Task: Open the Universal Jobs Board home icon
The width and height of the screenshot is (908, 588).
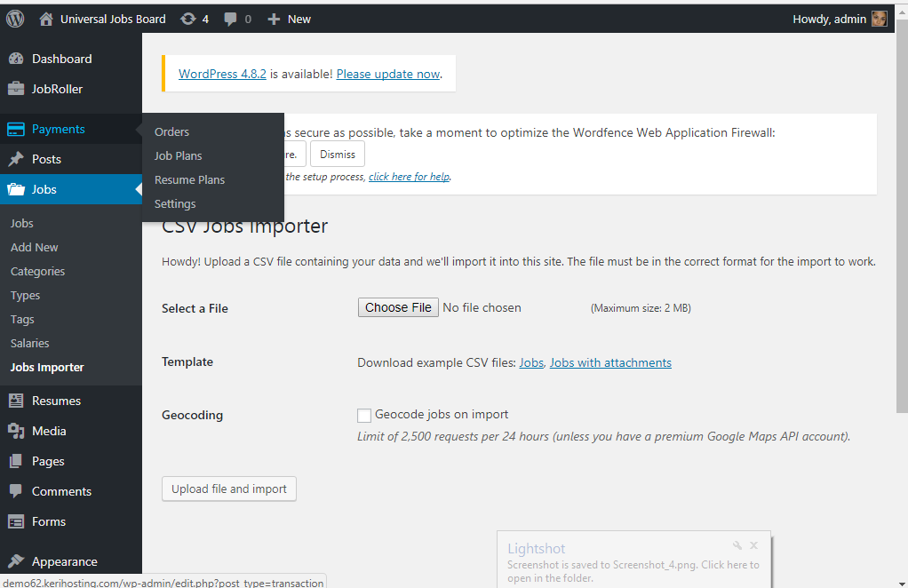Action: [45, 20]
